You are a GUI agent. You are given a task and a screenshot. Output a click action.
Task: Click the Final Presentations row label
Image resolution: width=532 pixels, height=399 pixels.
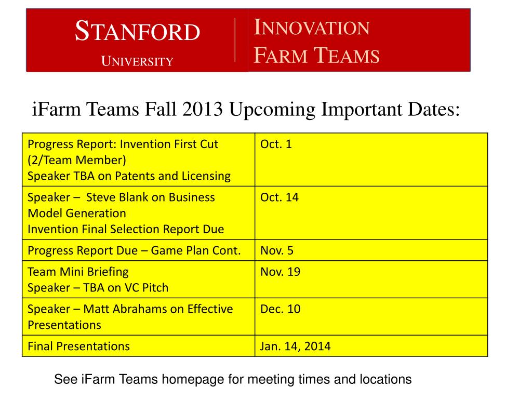pyautogui.click(x=79, y=347)
